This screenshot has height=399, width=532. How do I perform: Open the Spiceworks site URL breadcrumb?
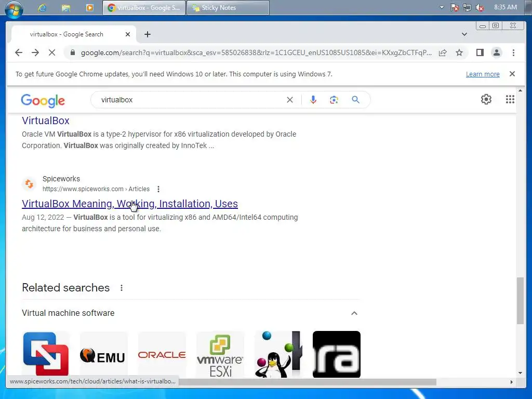click(x=96, y=189)
